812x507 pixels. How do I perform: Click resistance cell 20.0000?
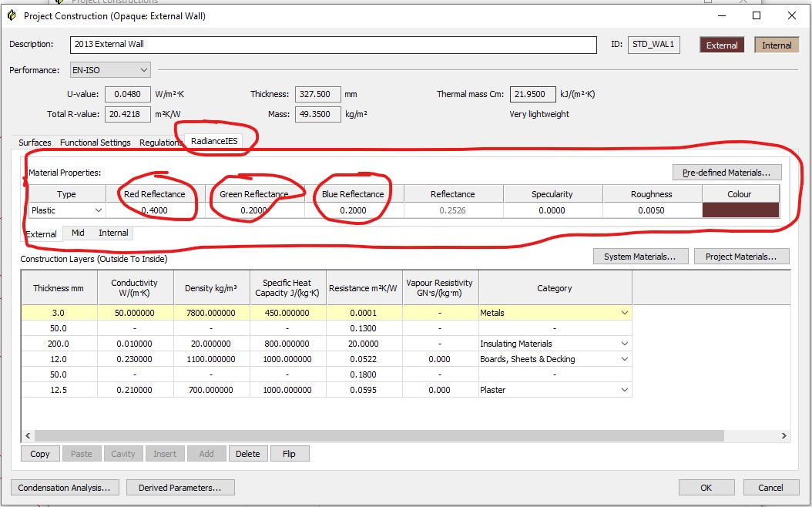pyautogui.click(x=364, y=344)
